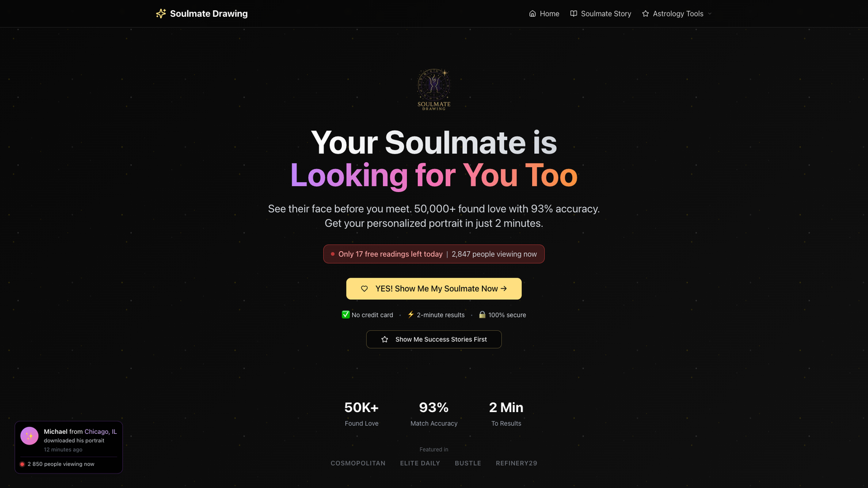
Task: Click the Soulmate Drawing brand title
Action: point(209,14)
